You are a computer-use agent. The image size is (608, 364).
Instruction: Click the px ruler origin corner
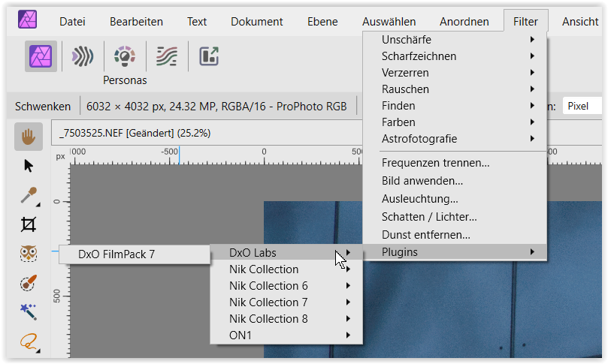click(60, 156)
